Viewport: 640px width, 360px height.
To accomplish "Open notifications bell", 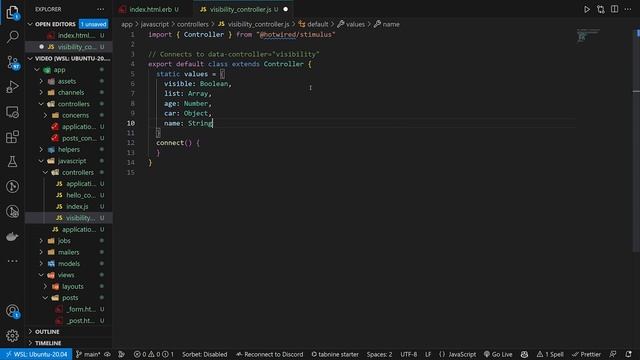I will 629,354.
